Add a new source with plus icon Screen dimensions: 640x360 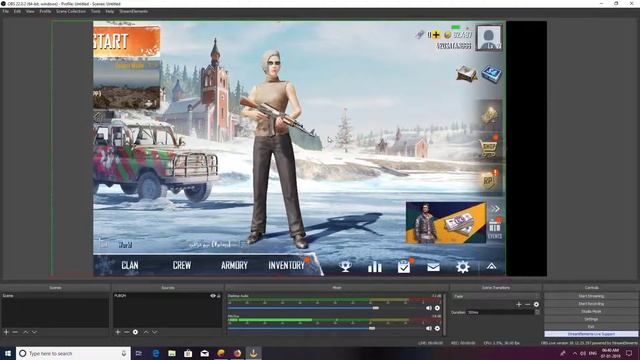coord(118,332)
